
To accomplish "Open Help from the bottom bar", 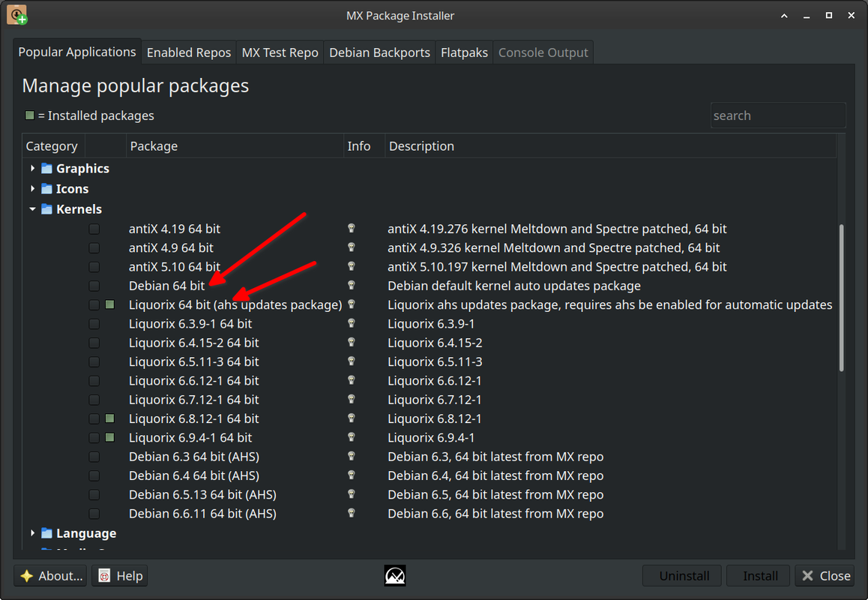I will 120,575.
